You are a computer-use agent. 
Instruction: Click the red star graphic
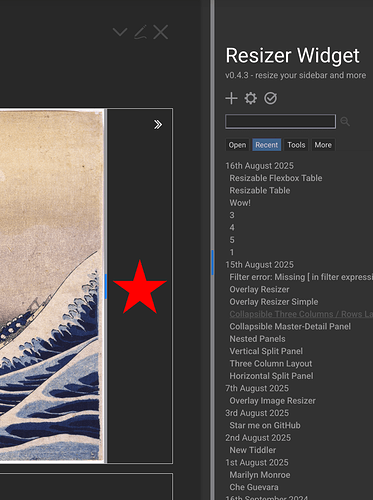click(x=140, y=287)
